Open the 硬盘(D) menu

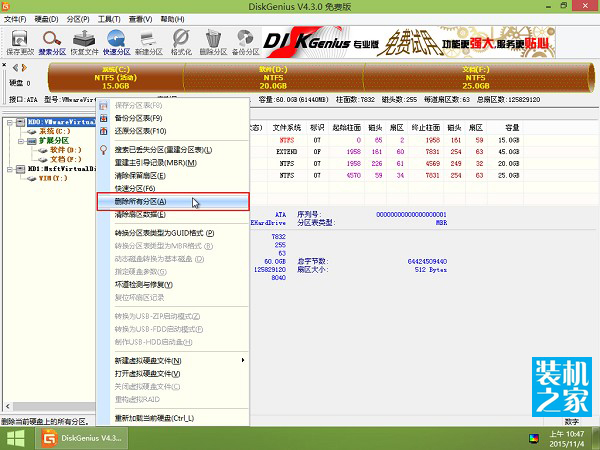(46, 19)
